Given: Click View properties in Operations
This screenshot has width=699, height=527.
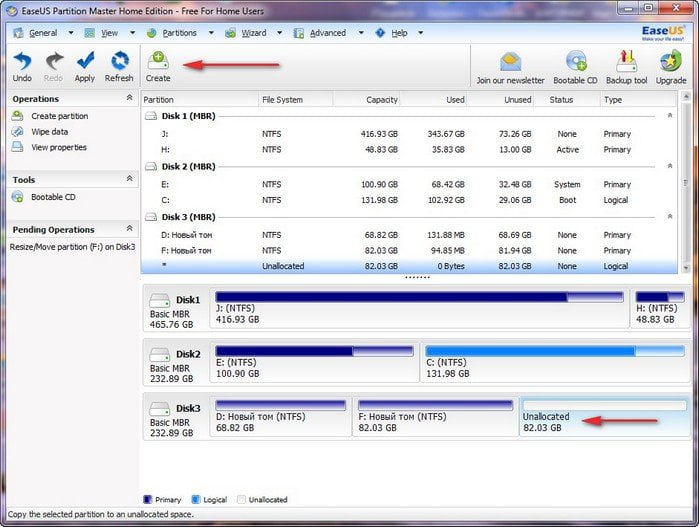Looking at the screenshot, I should pos(58,147).
